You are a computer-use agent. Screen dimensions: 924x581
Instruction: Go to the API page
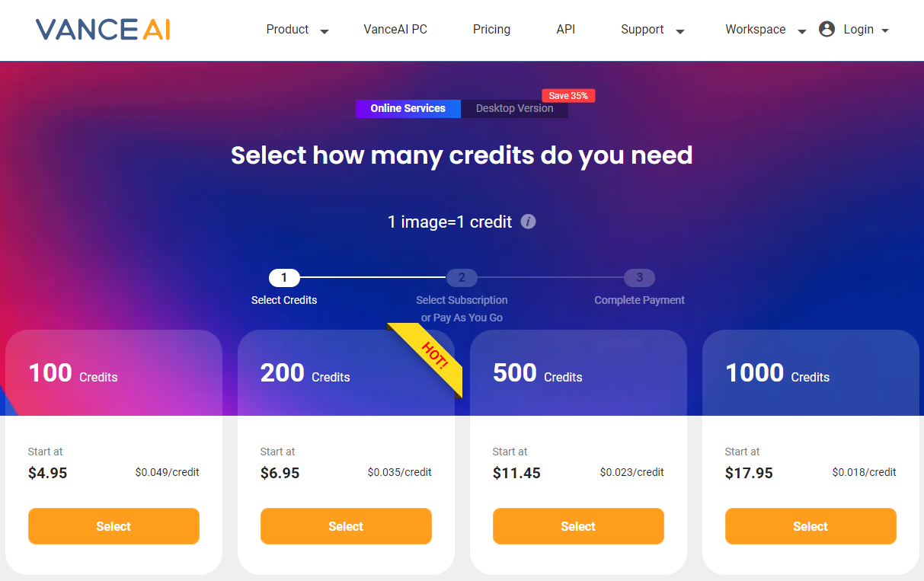coord(566,30)
